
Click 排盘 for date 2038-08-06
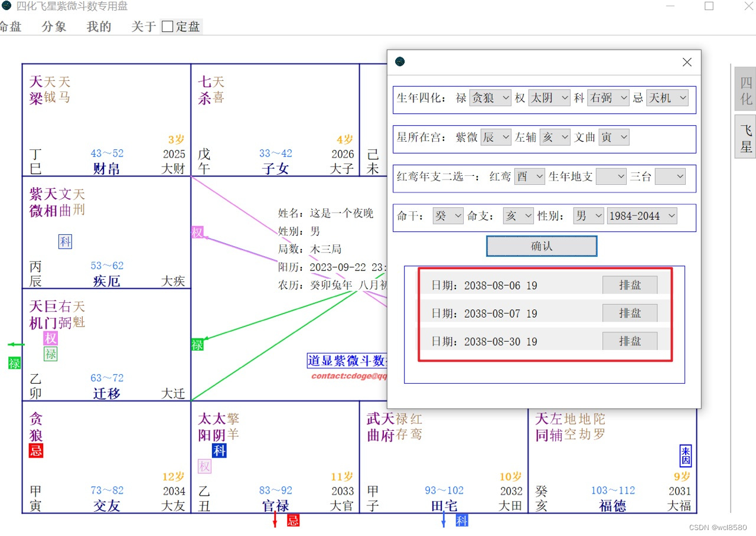[630, 285]
